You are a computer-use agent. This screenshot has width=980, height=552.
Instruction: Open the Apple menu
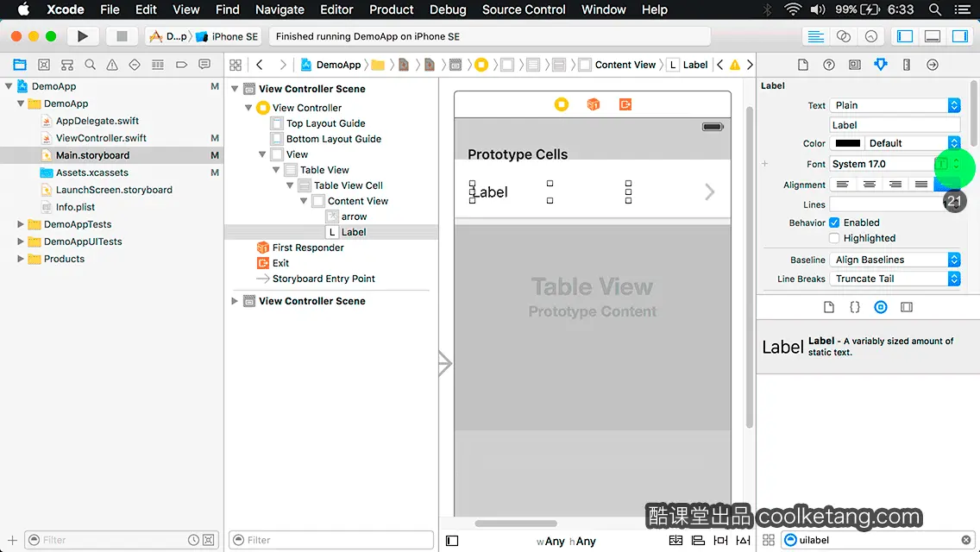(23, 9)
